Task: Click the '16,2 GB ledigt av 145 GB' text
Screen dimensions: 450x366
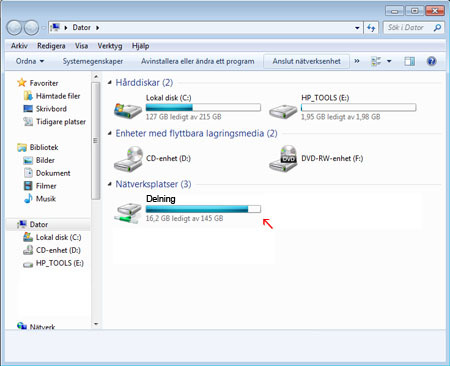Action: (x=185, y=219)
